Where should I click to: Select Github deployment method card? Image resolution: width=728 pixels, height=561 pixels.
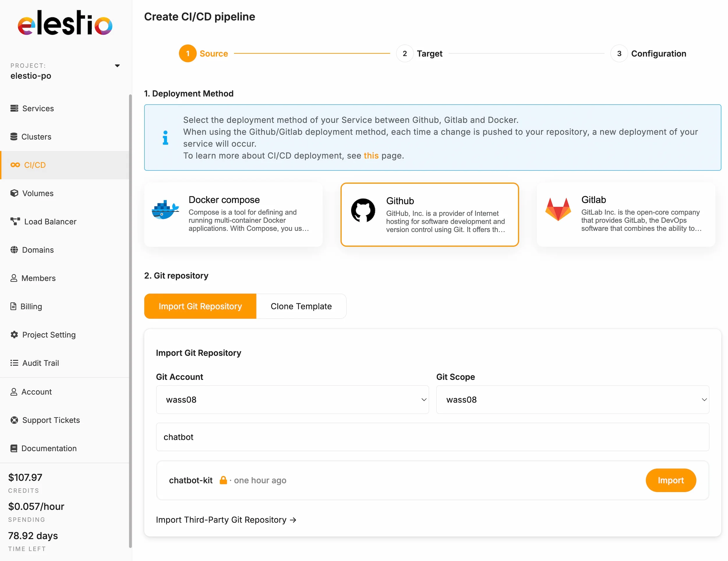(x=429, y=214)
